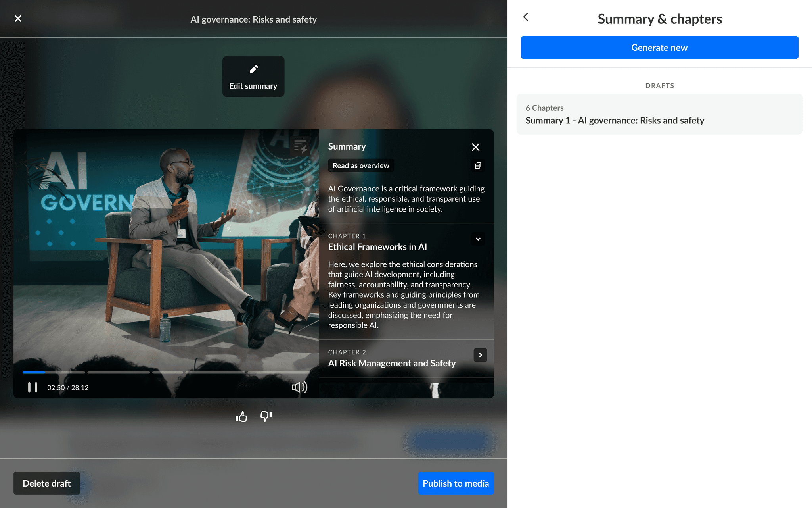Publish the summary to media
Viewport: 812px width, 508px height.
[456, 483]
